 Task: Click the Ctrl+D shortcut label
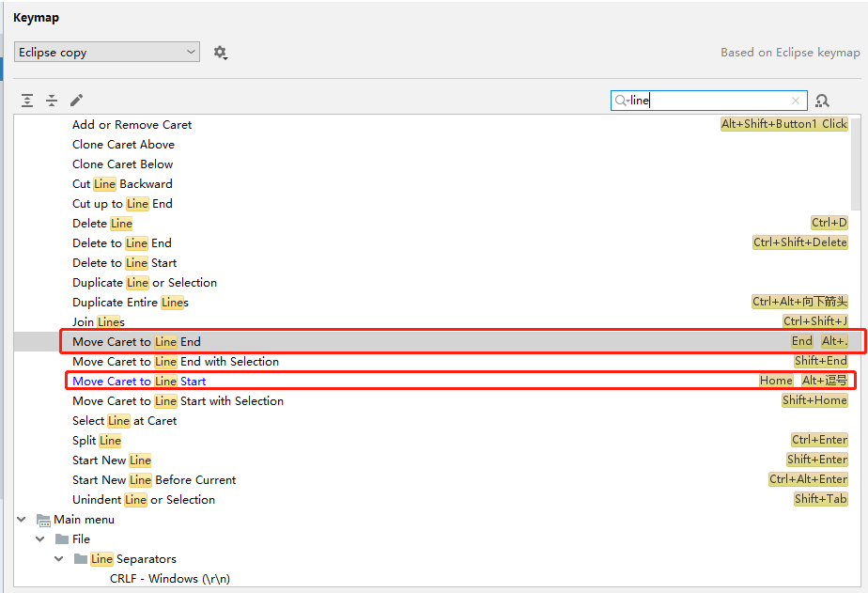click(x=829, y=223)
